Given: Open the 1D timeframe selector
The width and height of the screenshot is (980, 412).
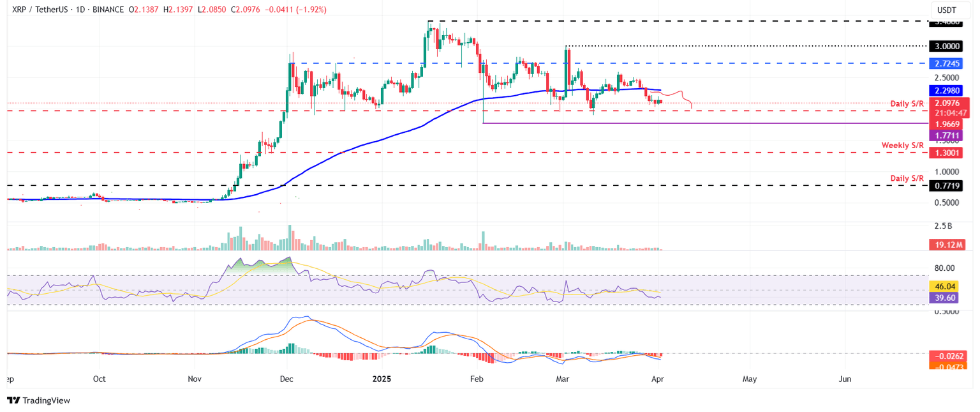Looking at the screenshot, I should (x=80, y=10).
